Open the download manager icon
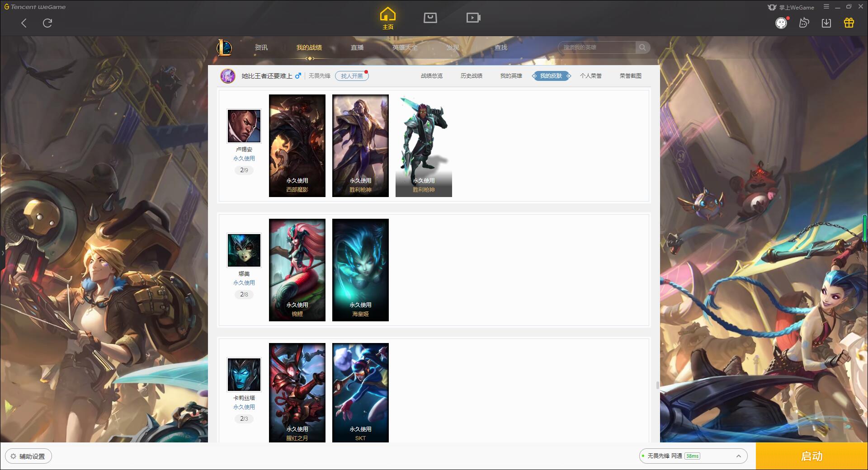 pos(826,23)
